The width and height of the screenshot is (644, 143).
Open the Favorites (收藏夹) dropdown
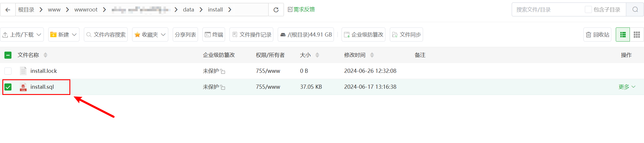pos(150,35)
